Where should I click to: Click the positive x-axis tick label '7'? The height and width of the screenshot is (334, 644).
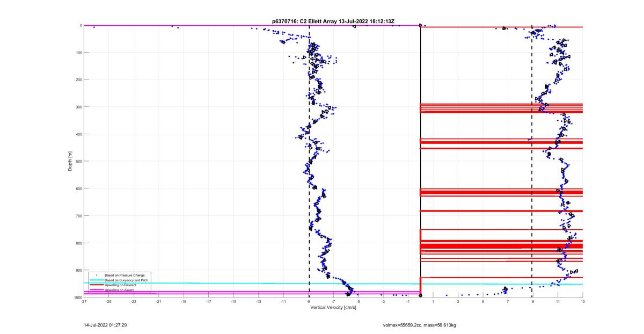pos(508,302)
